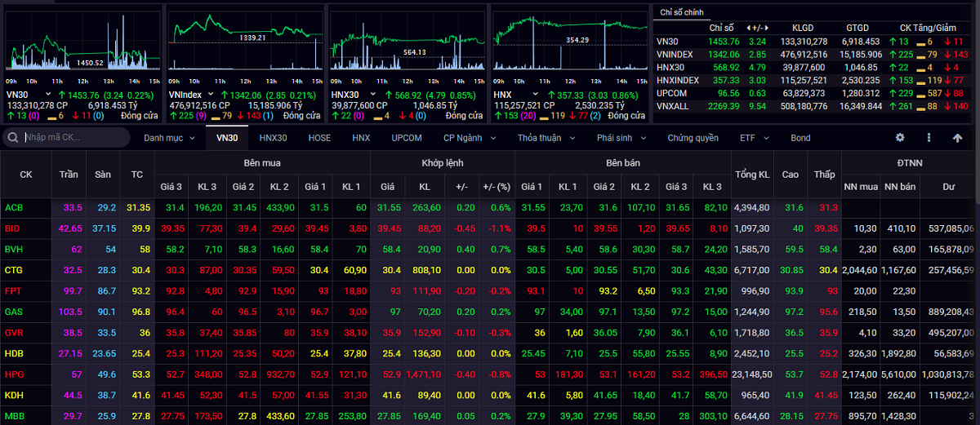Click the three-dot more options icon
Viewport: 980px width, 425px height.
[x=929, y=138]
